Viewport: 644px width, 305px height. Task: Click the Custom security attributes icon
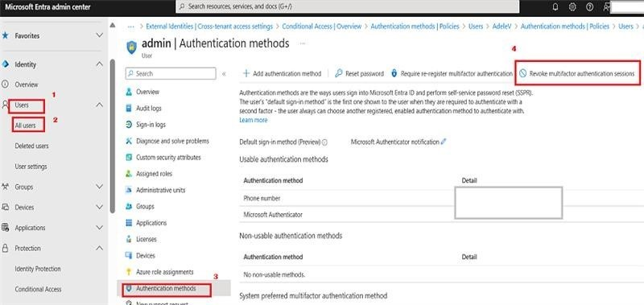[129, 157]
